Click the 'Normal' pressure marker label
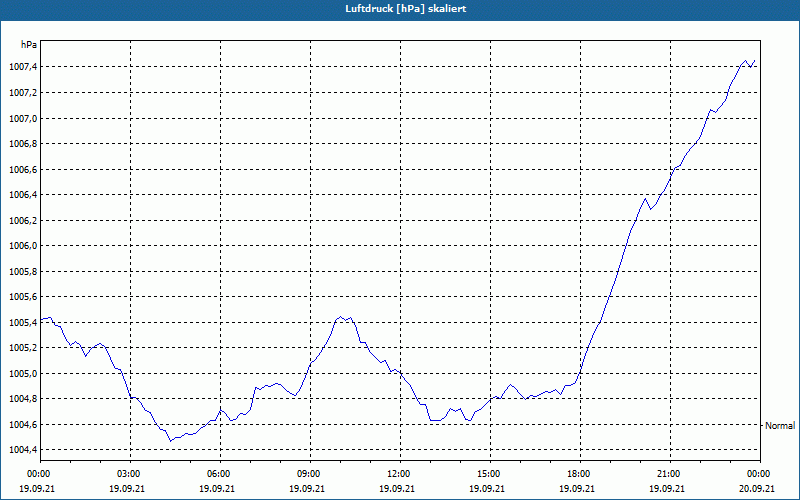This screenshot has height=500, width=800. click(x=780, y=426)
